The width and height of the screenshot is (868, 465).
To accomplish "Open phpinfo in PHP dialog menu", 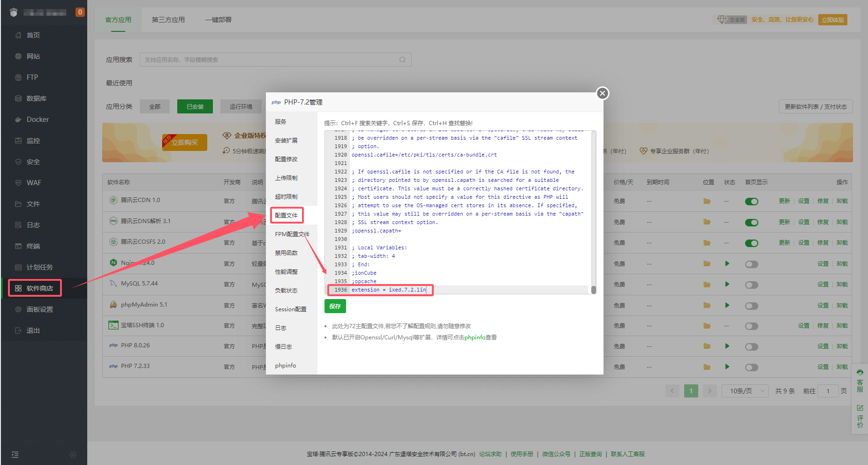I will 286,365.
